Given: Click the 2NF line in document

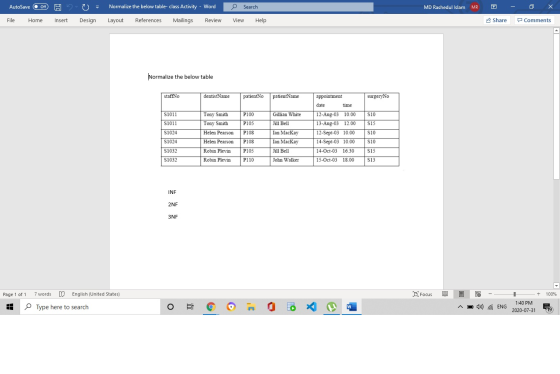Looking at the screenshot, I should click(x=173, y=204).
